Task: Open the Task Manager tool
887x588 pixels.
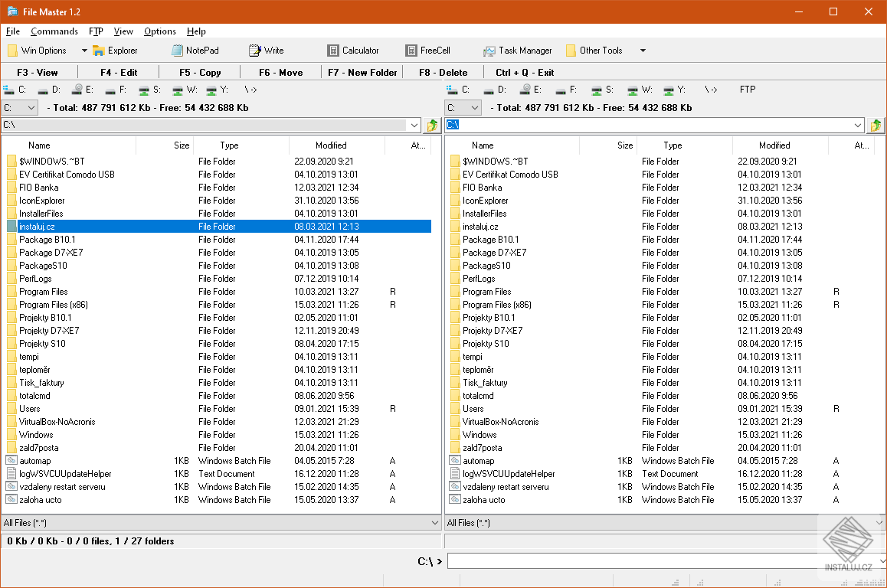Action: click(x=517, y=50)
